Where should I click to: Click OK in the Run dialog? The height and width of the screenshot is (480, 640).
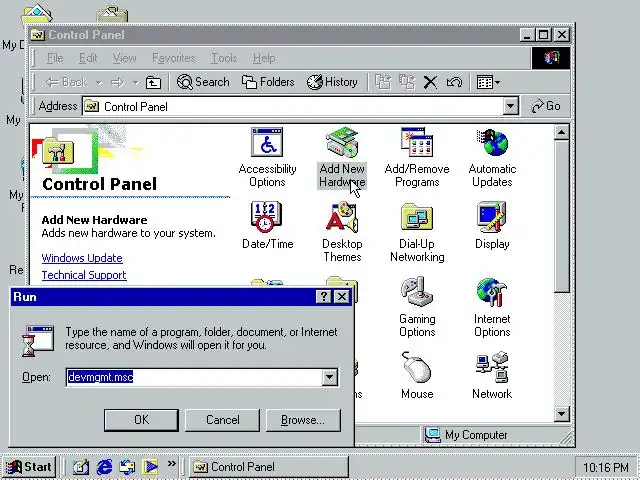pos(141,420)
